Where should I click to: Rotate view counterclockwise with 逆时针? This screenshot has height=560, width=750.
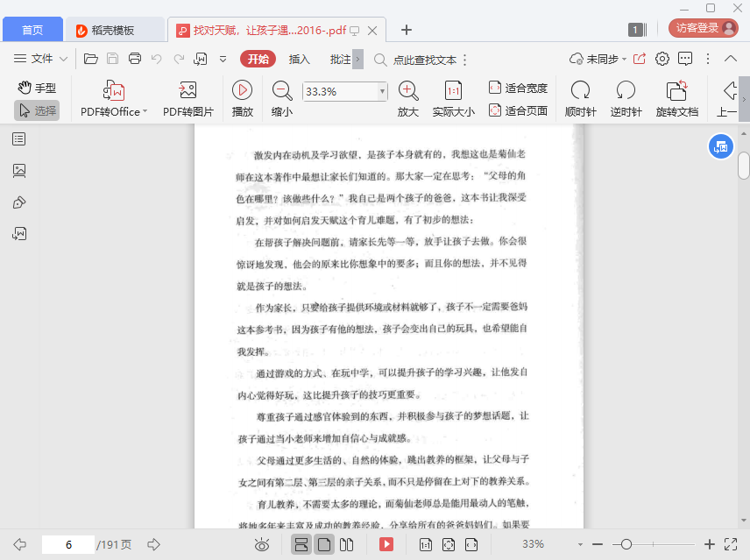click(626, 98)
